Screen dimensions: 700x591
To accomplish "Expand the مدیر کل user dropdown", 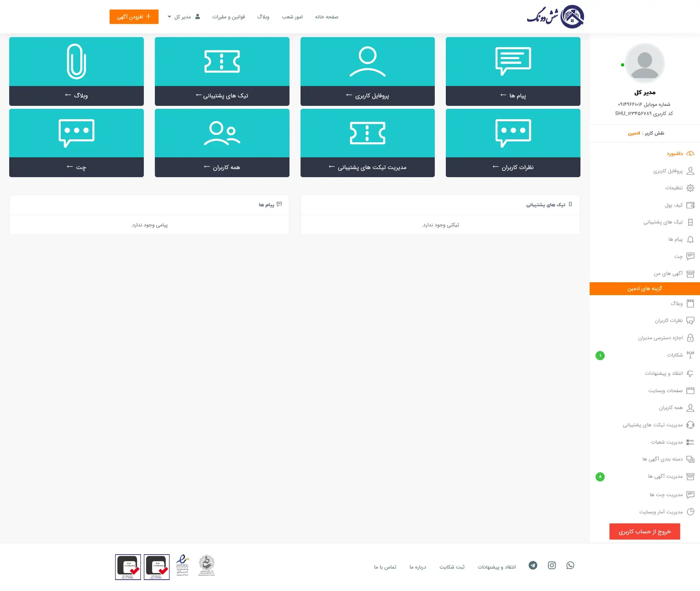I will [x=184, y=17].
